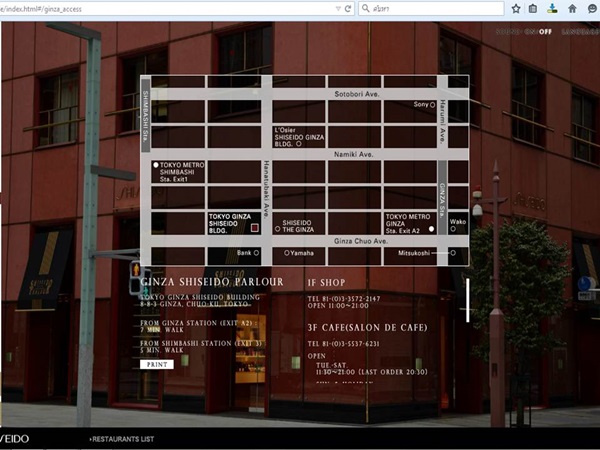Click the Ginza Chuo Ave. label
The width and height of the screenshot is (600, 450).
pyautogui.click(x=360, y=241)
